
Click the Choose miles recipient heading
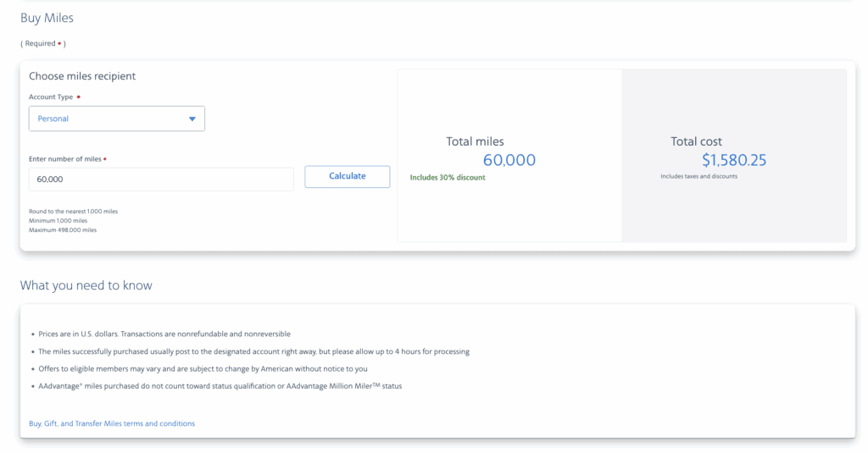(x=82, y=76)
